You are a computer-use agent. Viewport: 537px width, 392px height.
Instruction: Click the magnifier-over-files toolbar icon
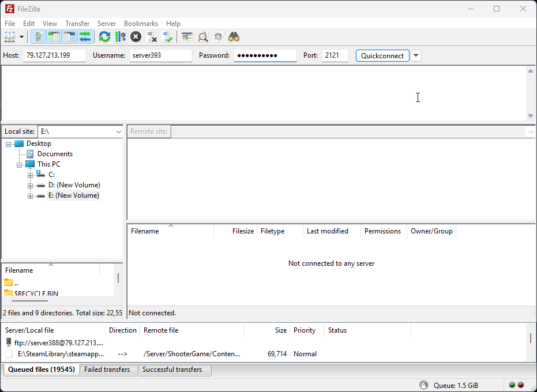point(203,37)
